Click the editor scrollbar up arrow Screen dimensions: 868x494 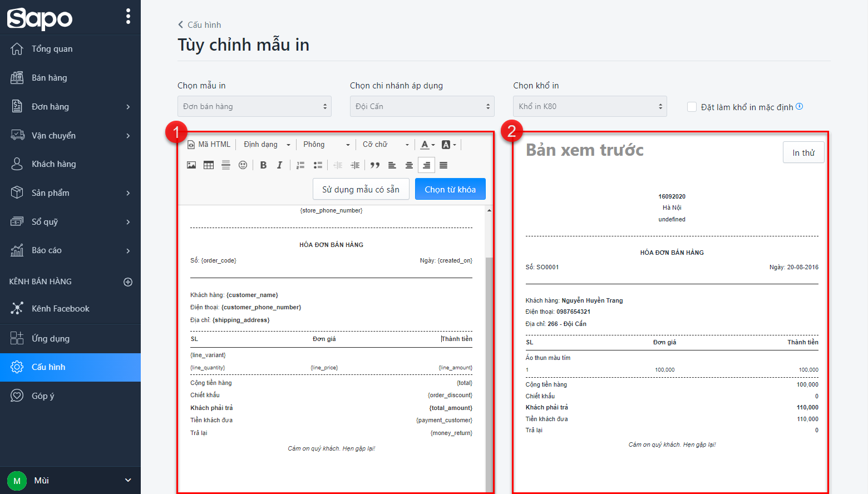tap(489, 210)
